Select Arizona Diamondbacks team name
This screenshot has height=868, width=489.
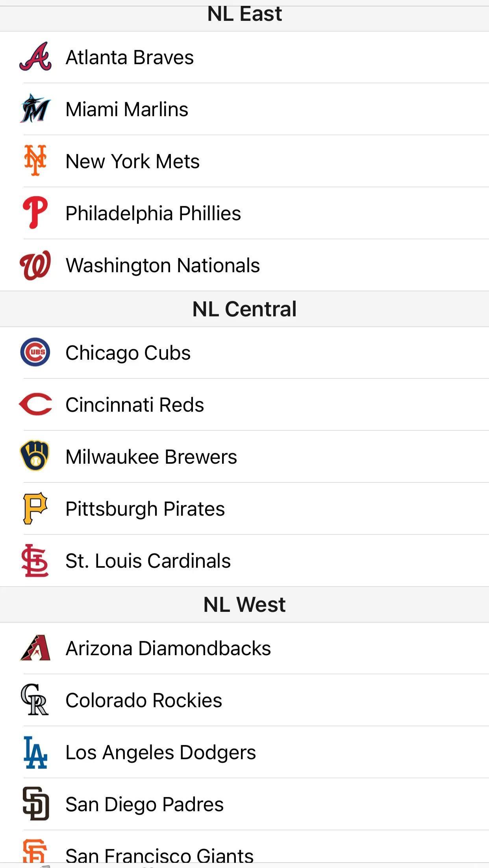pyautogui.click(x=168, y=649)
